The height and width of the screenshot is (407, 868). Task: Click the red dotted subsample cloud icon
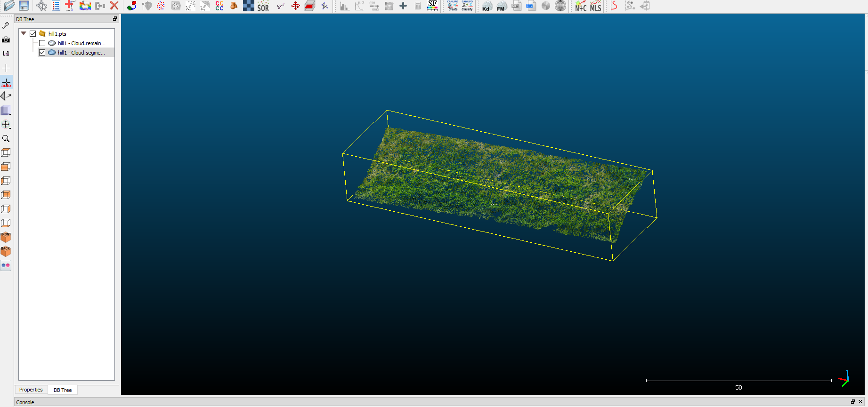tap(161, 6)
